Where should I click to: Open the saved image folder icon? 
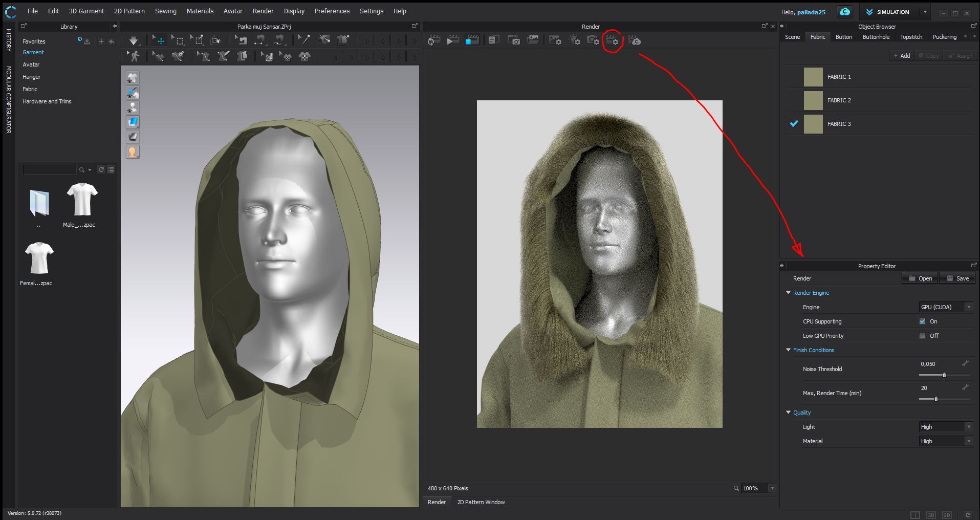point(533,40)
